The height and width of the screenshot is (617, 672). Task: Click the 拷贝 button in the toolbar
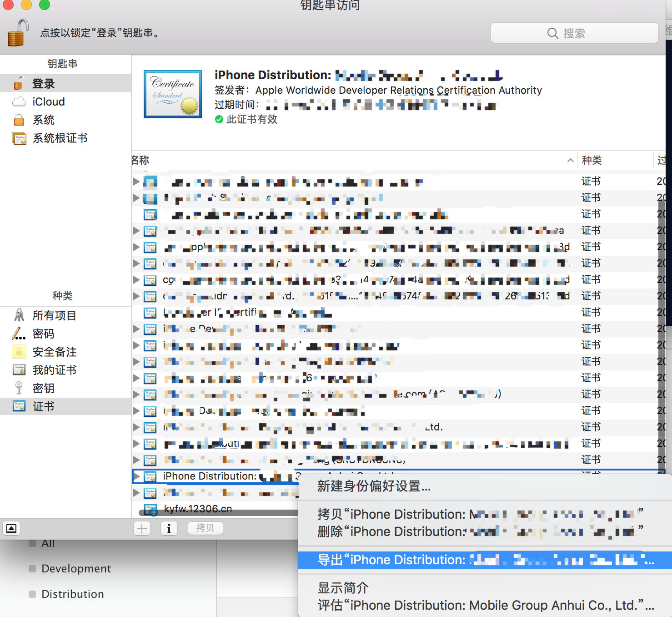(205, 528)
